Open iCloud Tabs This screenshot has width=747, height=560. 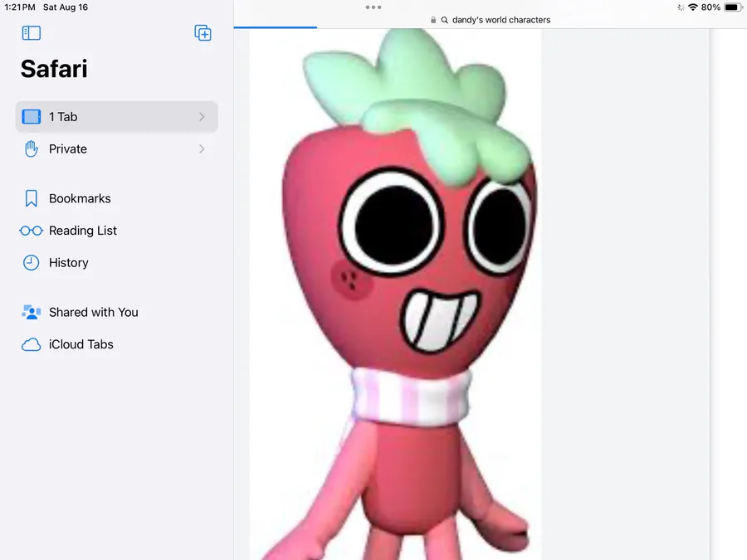(117, 344)
